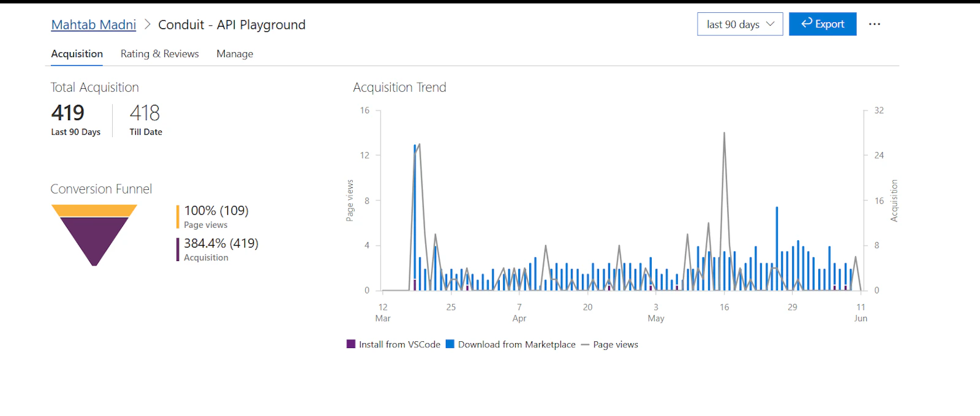Open the Mahtab Madni publisher link
The height and width of the screenshot is (416, 980).
(x=94, y=25)
